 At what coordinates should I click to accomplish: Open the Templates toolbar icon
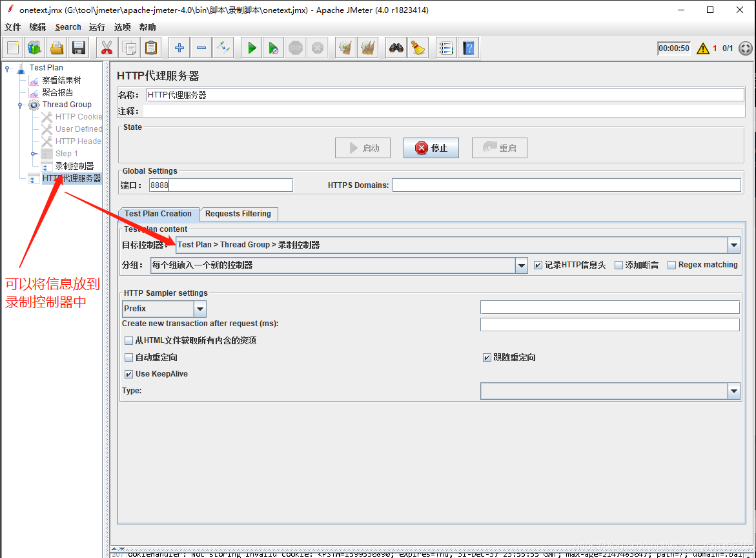(35, 48)
